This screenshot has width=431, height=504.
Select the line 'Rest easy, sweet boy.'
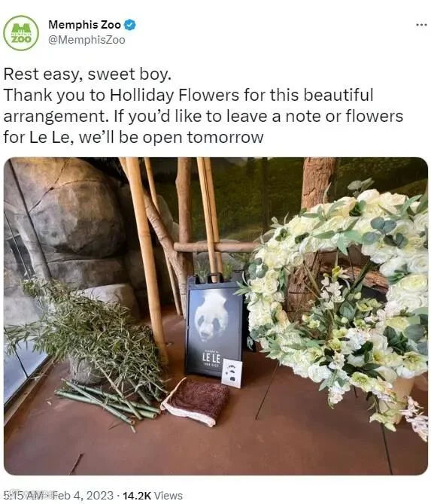click(x=87, y=74)
